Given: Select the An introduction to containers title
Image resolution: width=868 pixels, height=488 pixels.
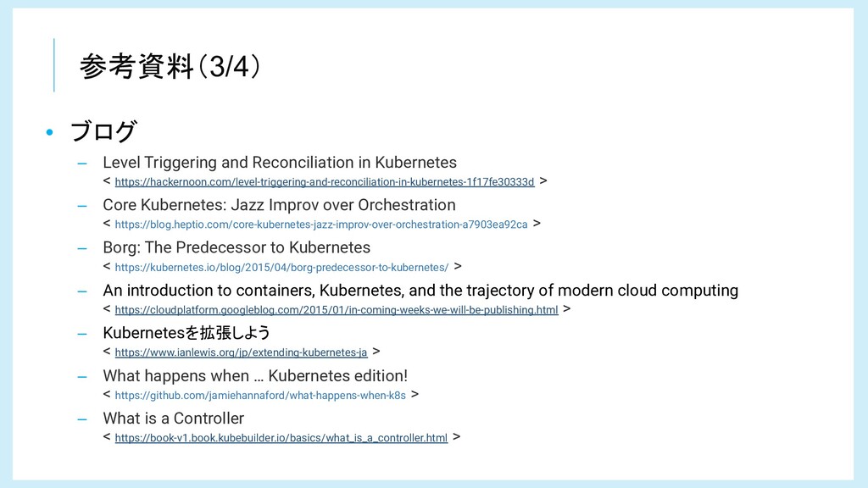Looking at the screenshot, I should (420, 291).
